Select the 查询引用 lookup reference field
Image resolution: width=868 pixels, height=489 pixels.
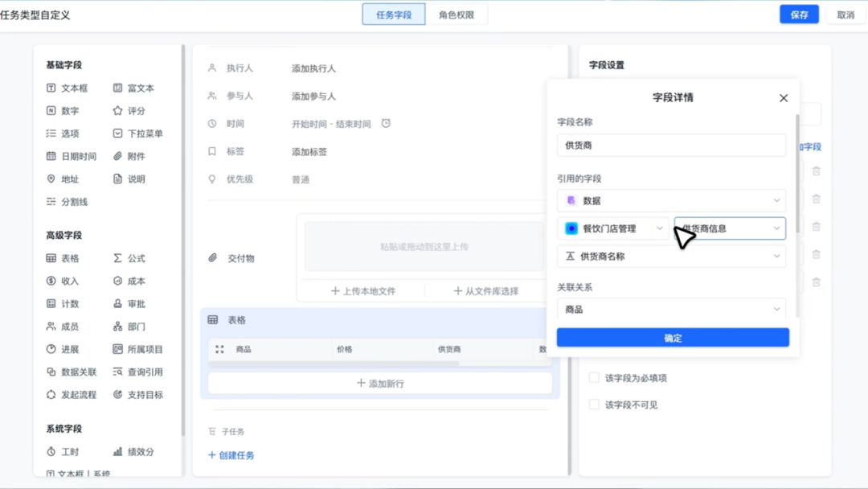(x=138, y=372)
